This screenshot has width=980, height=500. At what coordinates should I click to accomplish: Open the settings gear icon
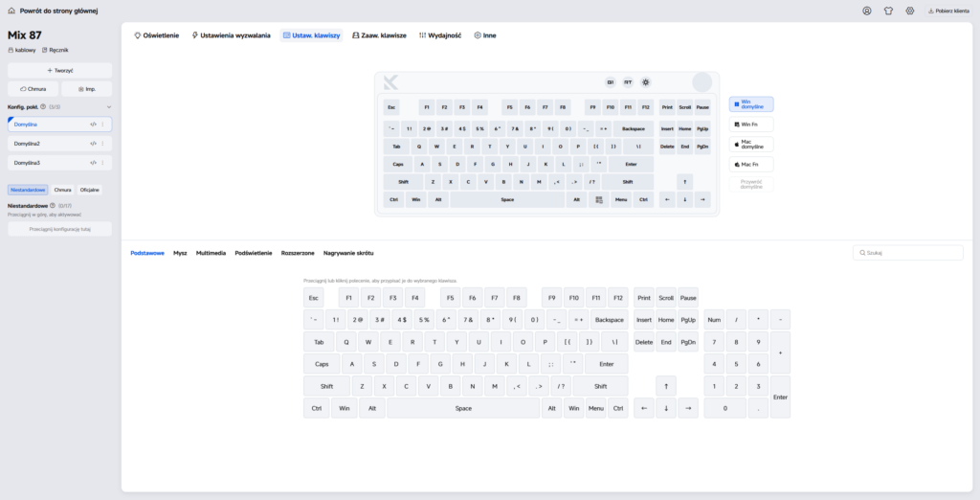pos(910,11)
